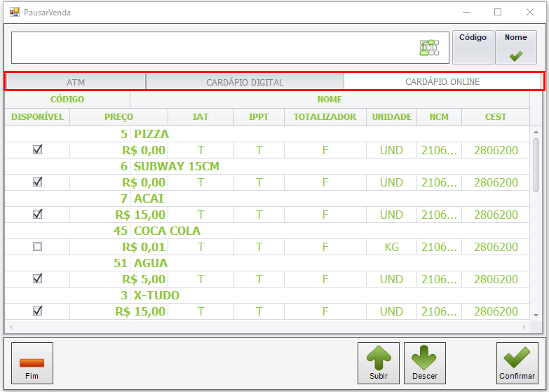Select the SUBWAY 15CM product row
Viewport: 549px width, 392px height.
[267, 166]
